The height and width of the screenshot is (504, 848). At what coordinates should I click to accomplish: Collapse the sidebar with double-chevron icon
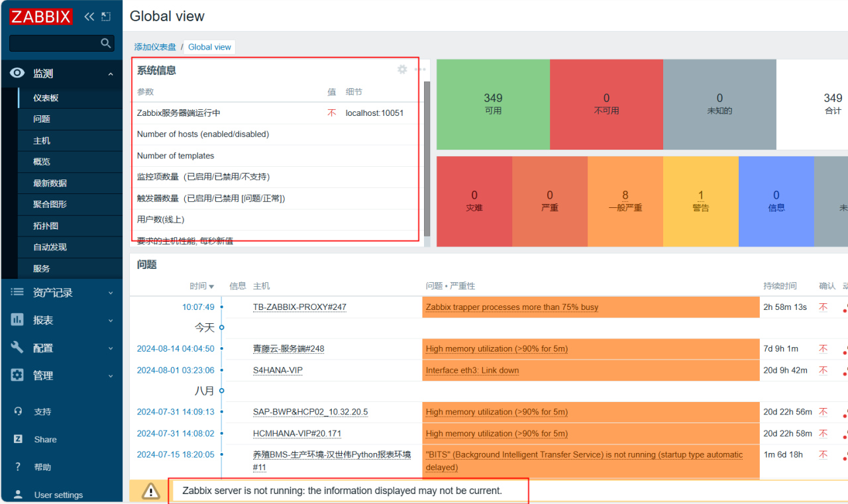pyautogui.click(x=89, y=17)
